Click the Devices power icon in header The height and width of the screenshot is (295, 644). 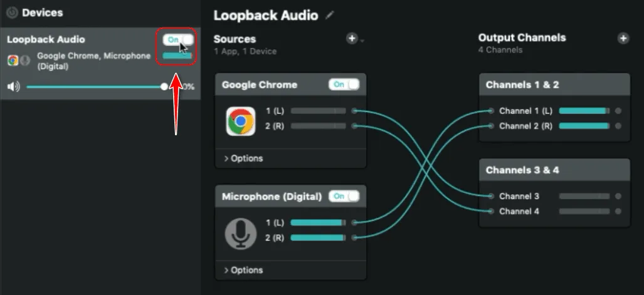click(x=13, y=13)
